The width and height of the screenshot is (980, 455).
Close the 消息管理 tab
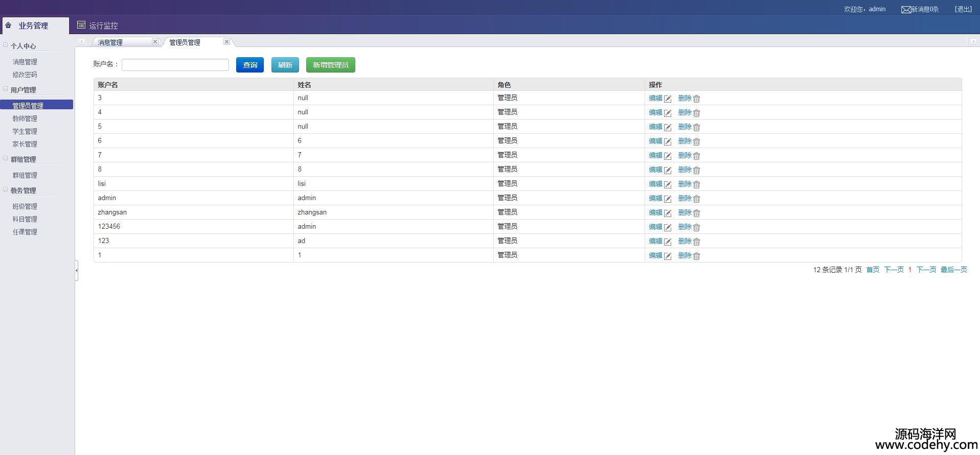[155, 42]
